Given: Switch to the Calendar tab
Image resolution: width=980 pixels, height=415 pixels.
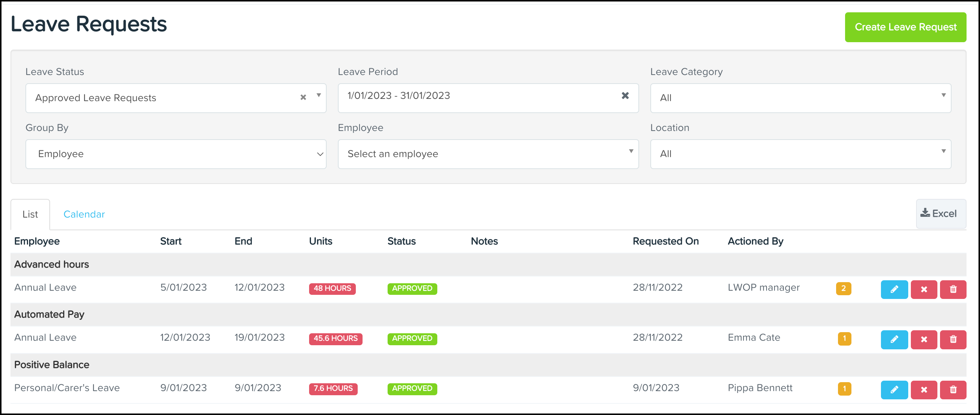Looking at the screenshot, I should click(84, 214).
